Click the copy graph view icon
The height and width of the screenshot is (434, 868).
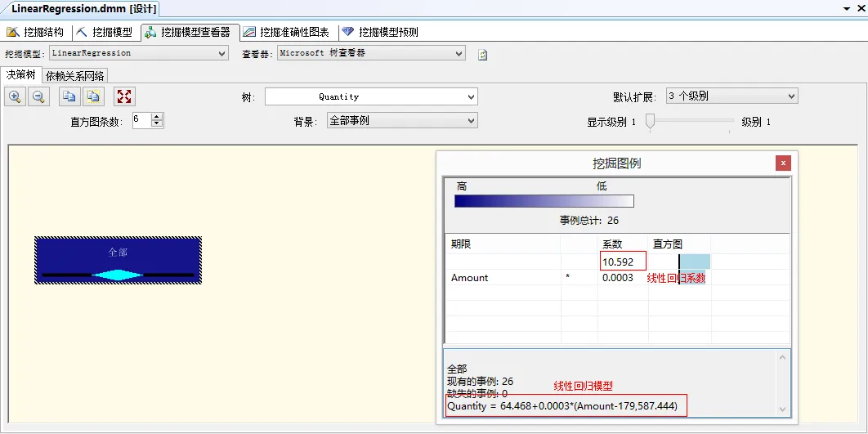(x=69, y=96)
